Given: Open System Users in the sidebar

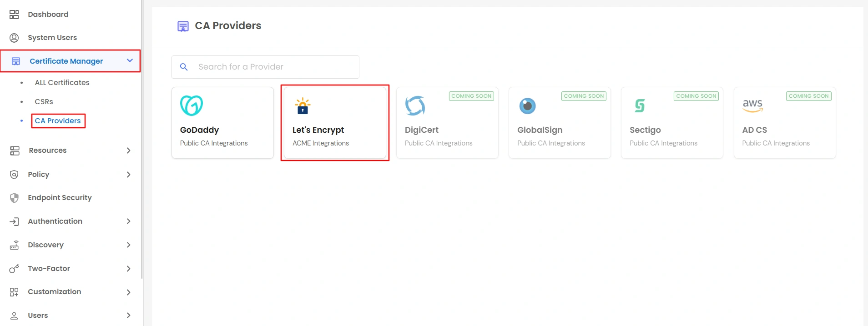Looking at the screenshot, I should tap(52, 38).
